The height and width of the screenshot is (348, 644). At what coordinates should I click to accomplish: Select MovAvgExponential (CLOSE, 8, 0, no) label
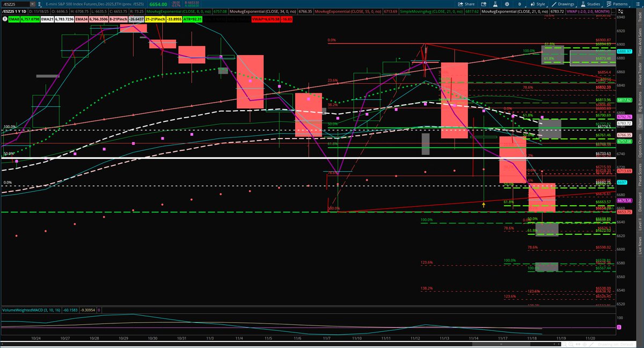(178, 11)
